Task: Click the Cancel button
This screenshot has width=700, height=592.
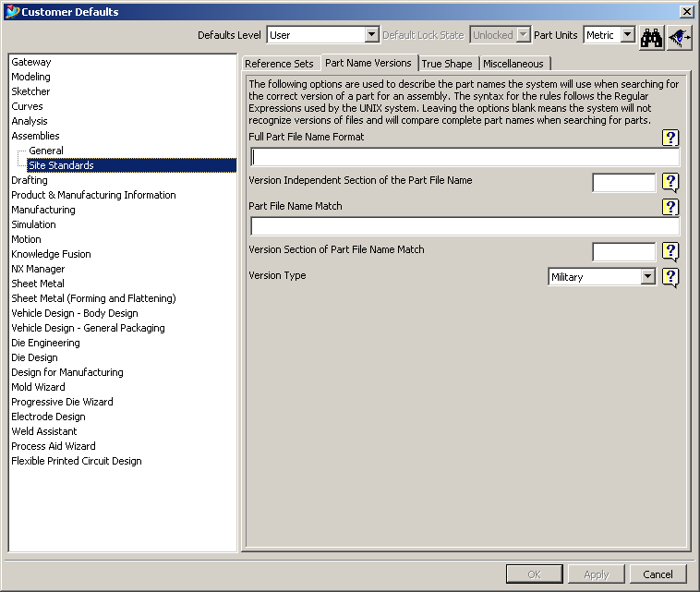Action: [x=658, y=574]
